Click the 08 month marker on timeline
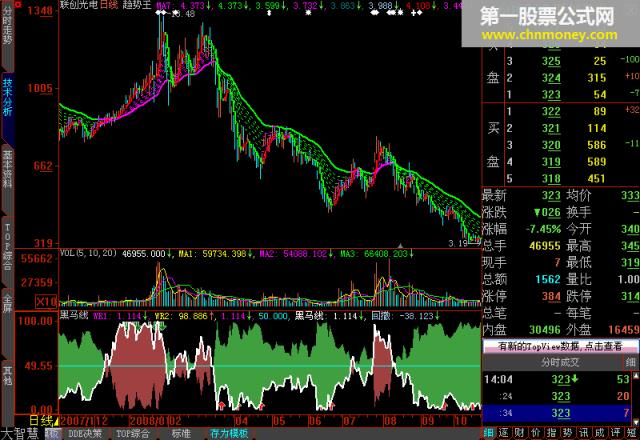Viewport: 640px width, 440px height. coord(389,421)
